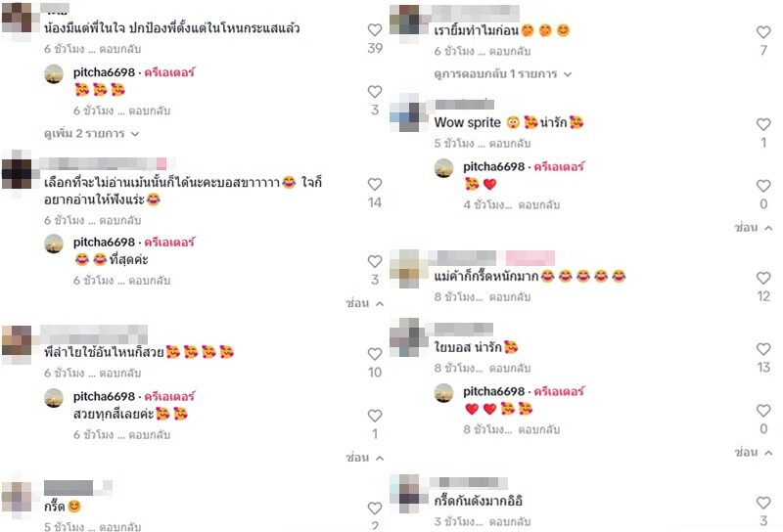Image resolution: width=783 pixels, height=532 pixels.
Task: Toggle heart on pitcha6698's 'ที่สุดค่ะ' reply
Action: coord(375,261)
